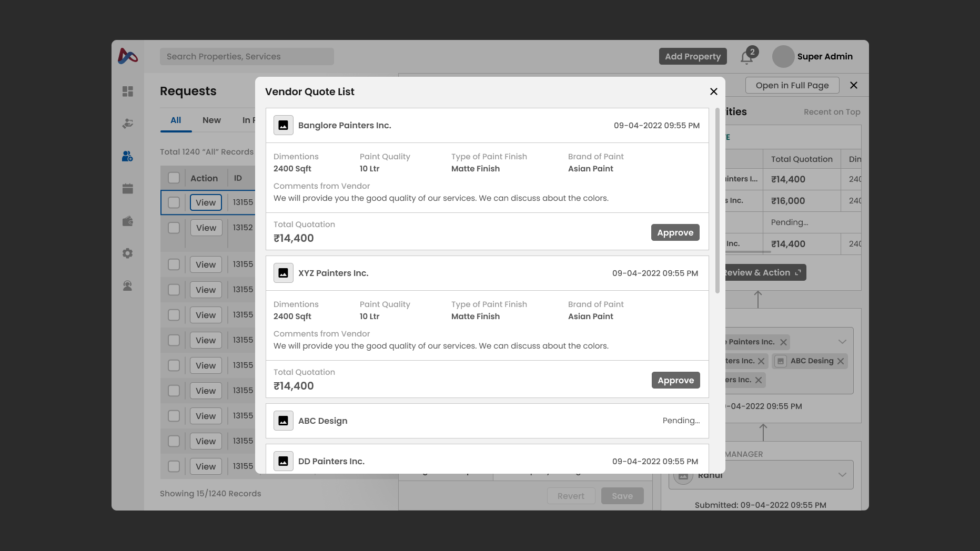Check the checkbox on the first request row
980x551 pixels.
pyautogui.click(x=174, y=202)
